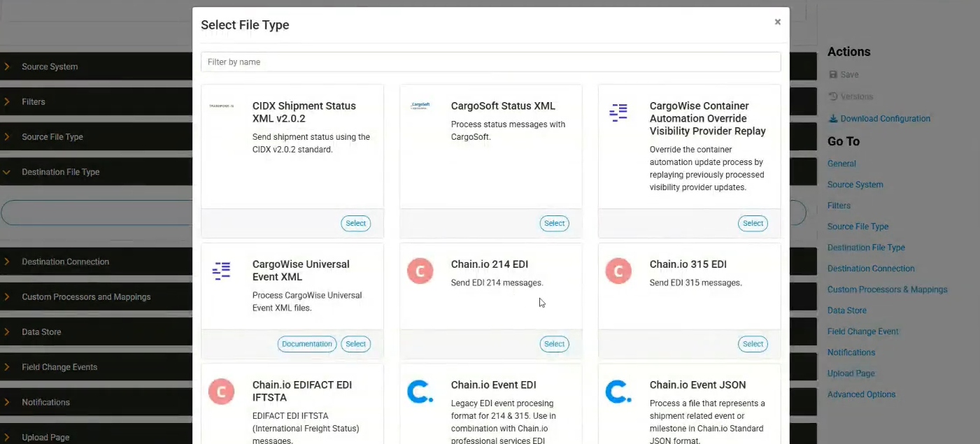Screen dimensions: 980x444
Task: Go to Upload Page link in sidebar
Action: pyautogui.click(x=851, y=373)
